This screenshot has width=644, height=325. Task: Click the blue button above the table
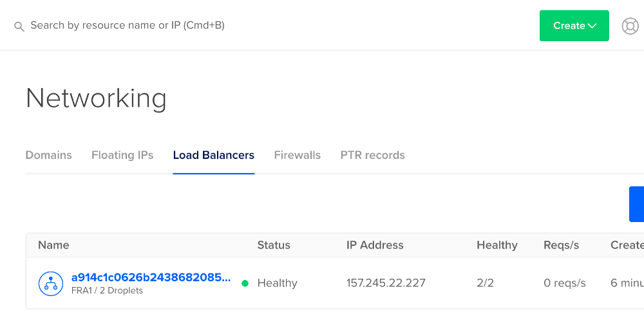pyautogui.click(x=636, y=204)
